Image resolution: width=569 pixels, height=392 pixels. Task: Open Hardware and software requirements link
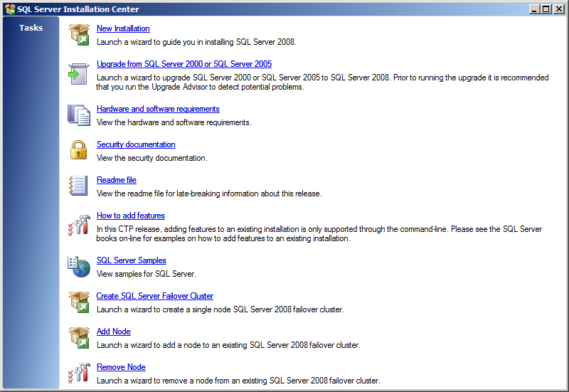click(x=158, y=109)
